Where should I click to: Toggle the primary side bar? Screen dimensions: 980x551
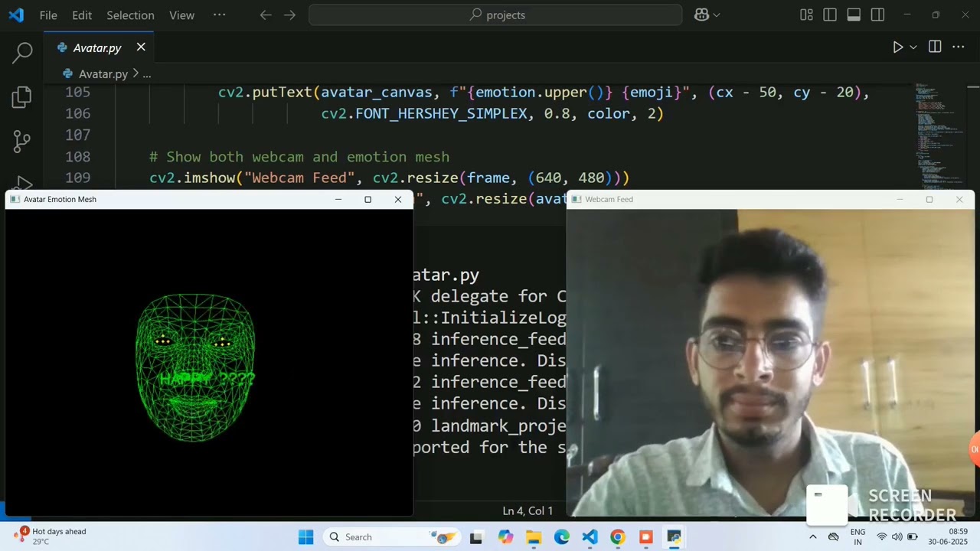click(x=830, y=15)
